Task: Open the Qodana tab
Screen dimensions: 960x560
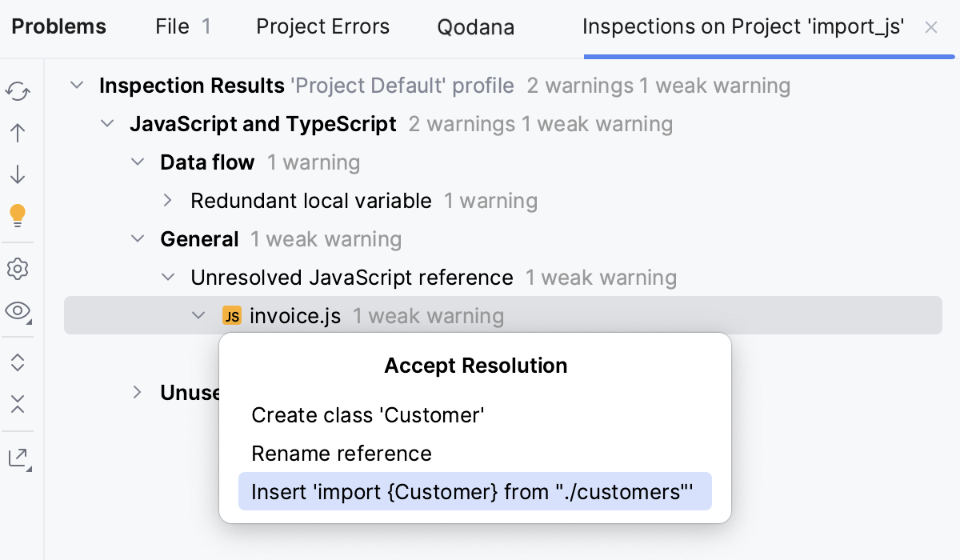Action: tap(476, 26)
